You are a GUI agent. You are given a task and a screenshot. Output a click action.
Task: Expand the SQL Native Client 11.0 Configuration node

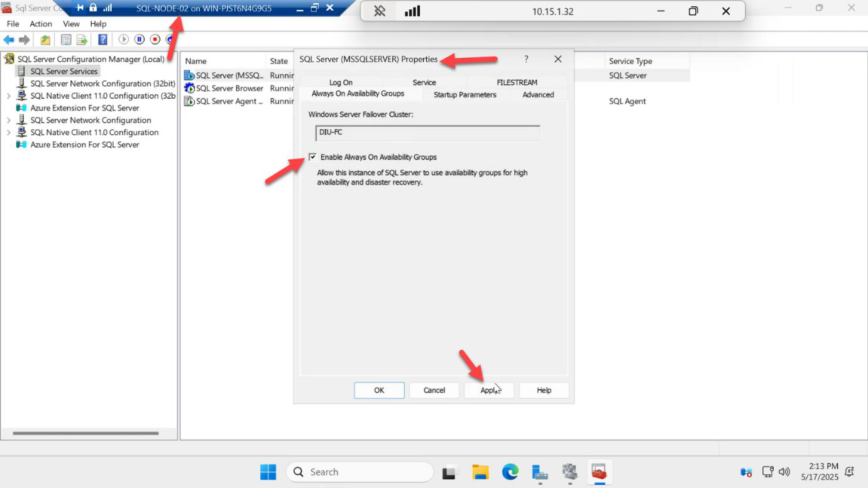click(x=9, y=133)
